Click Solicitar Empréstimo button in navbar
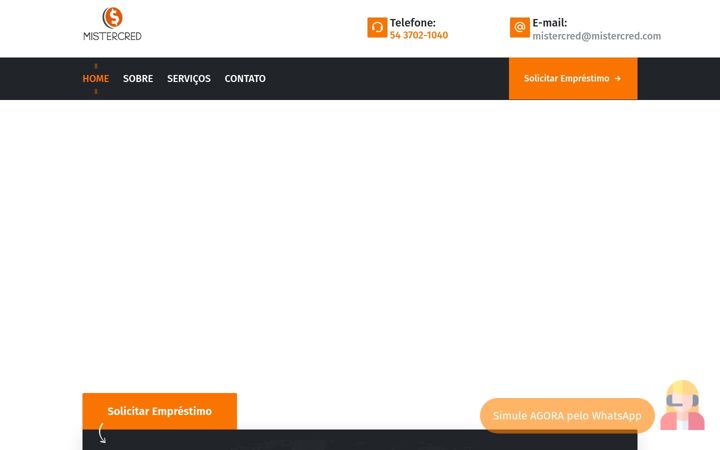The height and width of the screenshot is (450, 720). (x=573, y=79)
